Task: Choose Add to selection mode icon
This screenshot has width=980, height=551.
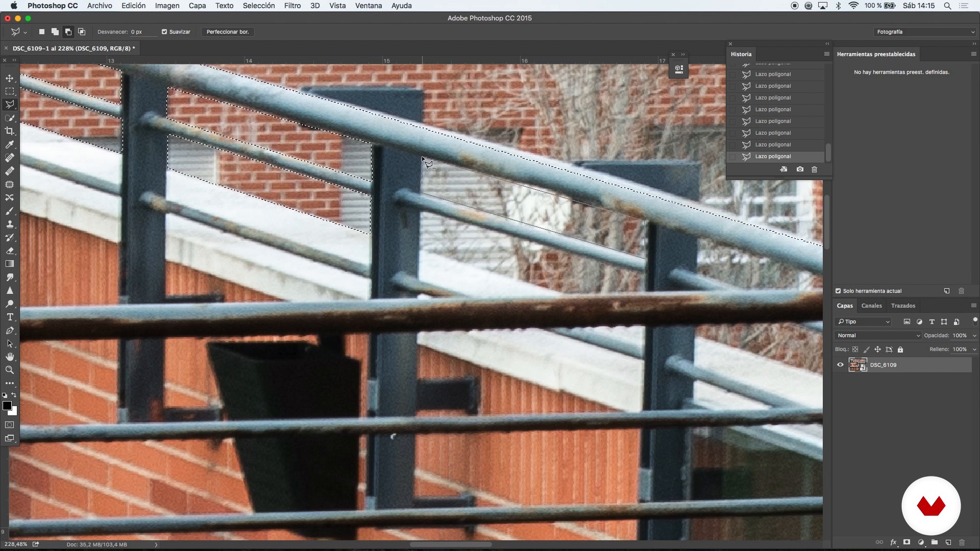Action: coord(55,32)
